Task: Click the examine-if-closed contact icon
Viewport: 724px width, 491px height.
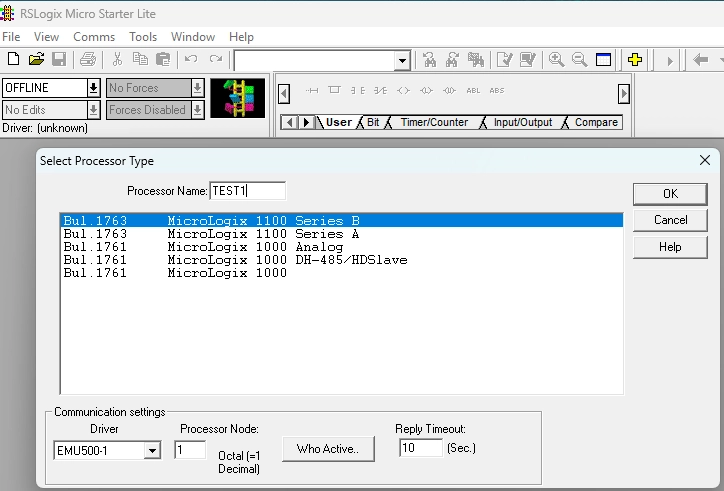Action: pyautogui.click(x=357, y=91)
